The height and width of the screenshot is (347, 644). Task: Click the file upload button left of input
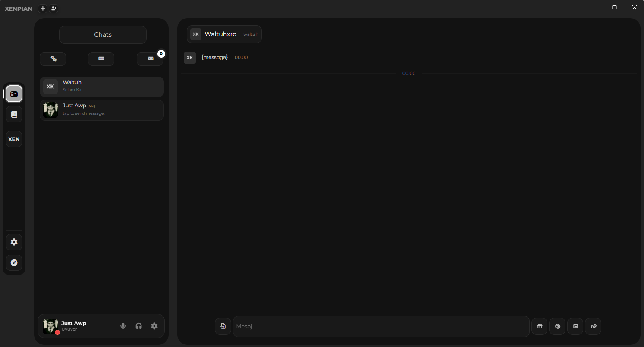coord(223,326)
